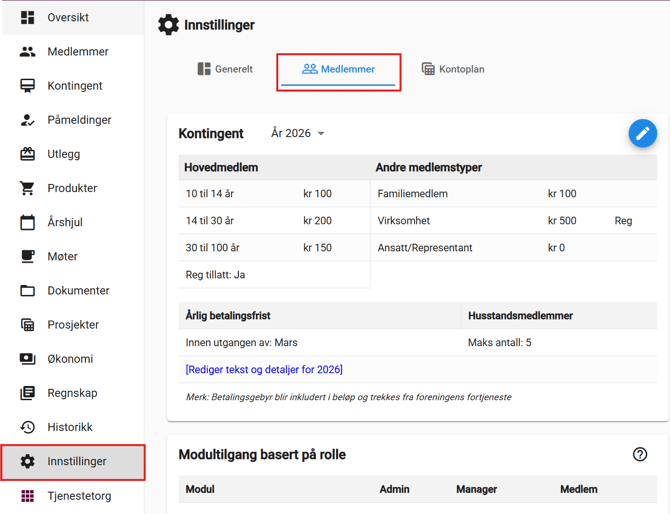Expand the År 2026 year dropdown
This screenshot has width=670, height=514.
pyautogui.click(x=298, y=133)
